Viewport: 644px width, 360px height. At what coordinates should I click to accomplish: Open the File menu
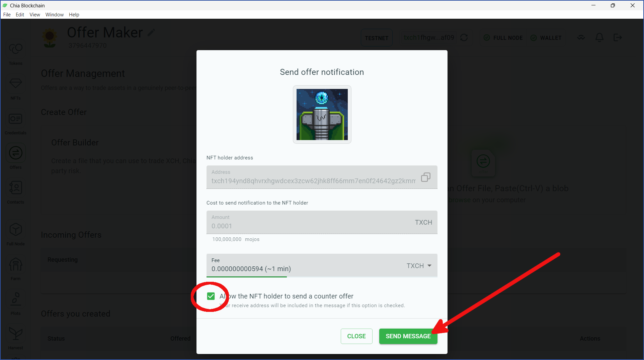click(7, 15)
